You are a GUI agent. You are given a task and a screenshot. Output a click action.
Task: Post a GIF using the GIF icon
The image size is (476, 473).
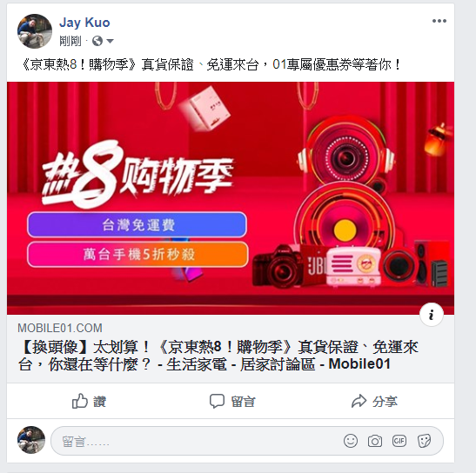pos(399,441)
